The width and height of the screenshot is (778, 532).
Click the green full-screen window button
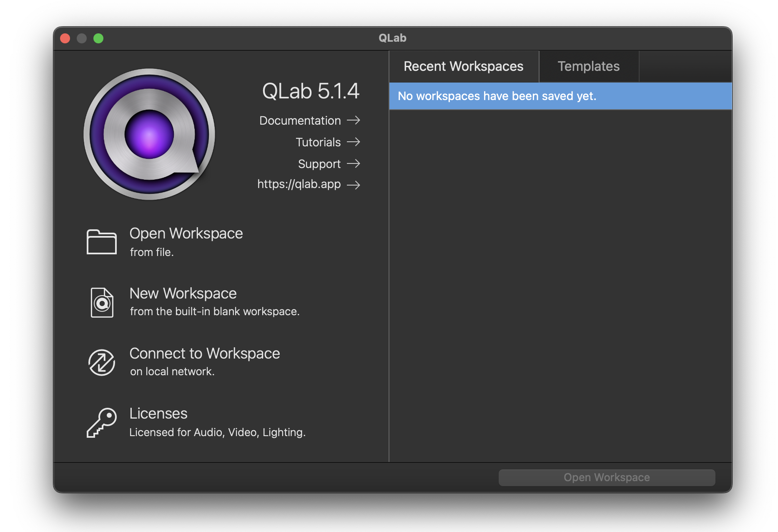pos(98,38)
